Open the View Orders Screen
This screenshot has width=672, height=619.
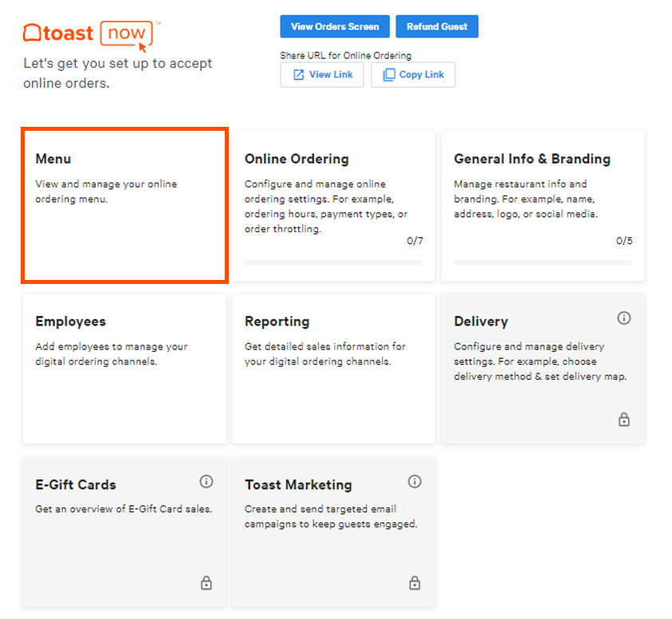point(335,26)
